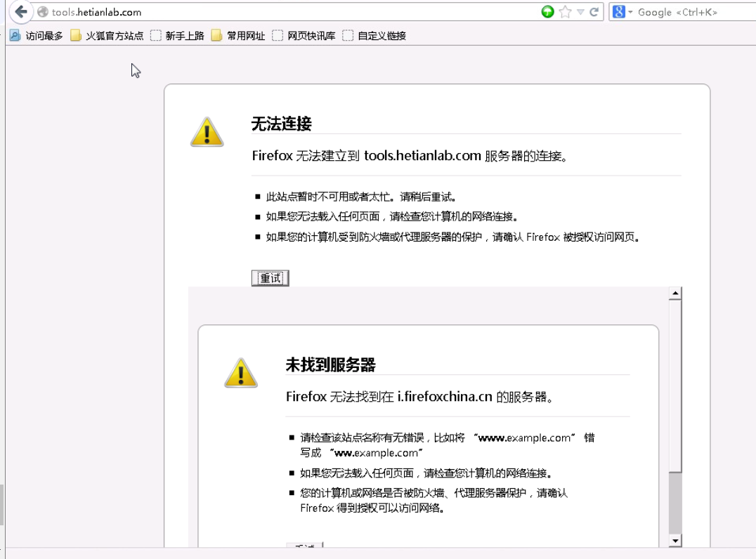Click the 重试 retry button
This screenshot has height=559, width=756.
click(270, 278)
